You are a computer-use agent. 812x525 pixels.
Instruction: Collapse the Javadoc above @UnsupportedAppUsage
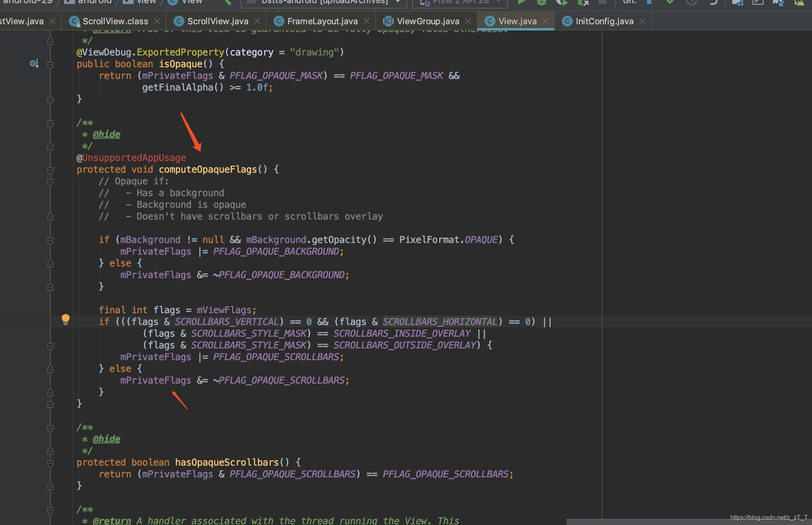50,123
